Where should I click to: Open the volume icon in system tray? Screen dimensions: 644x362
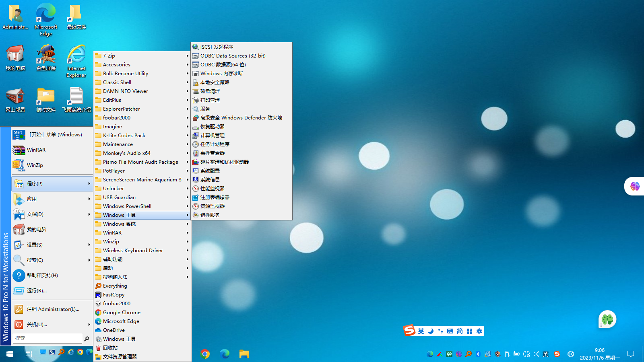(536, 354)
